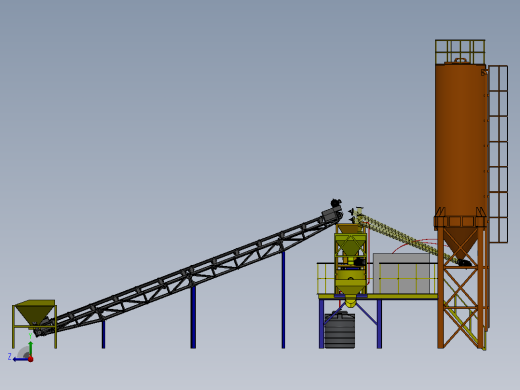The height and width of the screenshot is (390, 520).
Task: Pick the grey control cabin on the platform
Action: coord(402,273)
